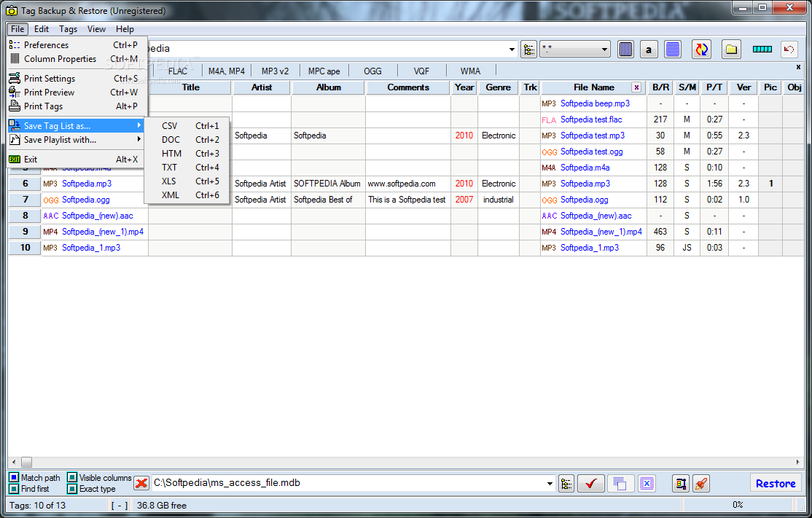Click the Artist column header

pyautogui.click(x=262, y=87)
